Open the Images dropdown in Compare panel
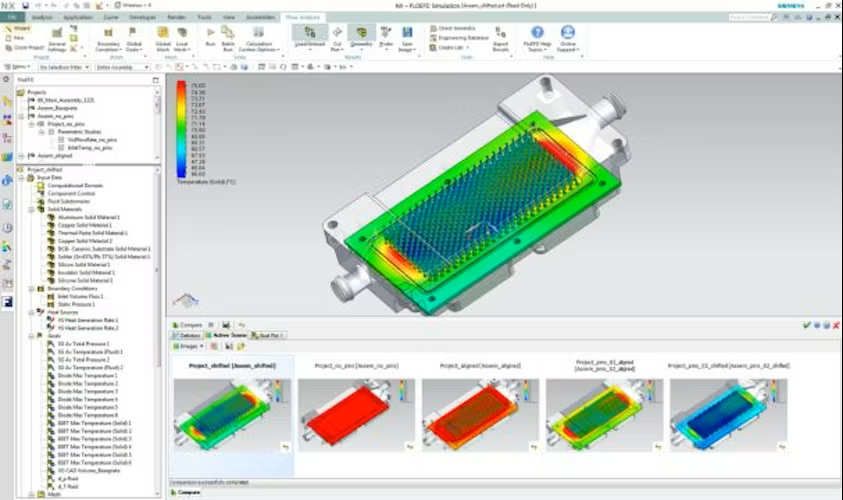The height and width of the screenshot is (500, 843). click(188, 346)
